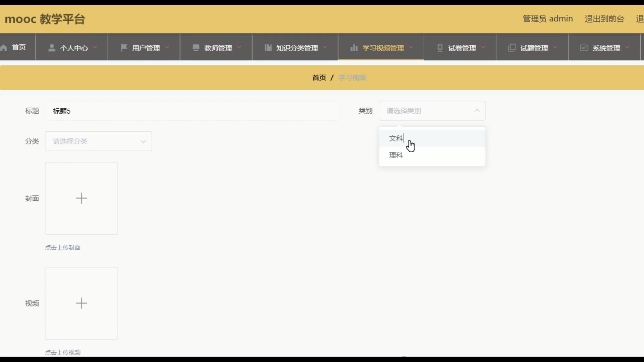Click the 标题 text input field
The width and height of the screenshot is (644, 362).
coord(192,111)
